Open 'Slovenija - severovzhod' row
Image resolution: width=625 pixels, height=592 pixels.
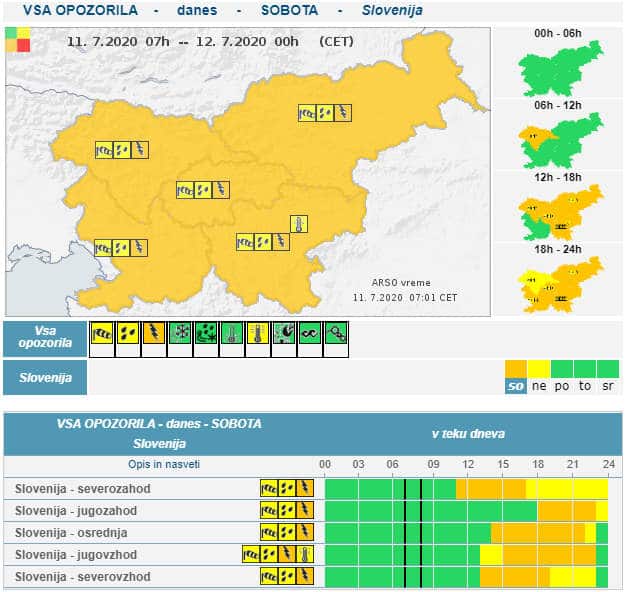(x=83, y=576)
